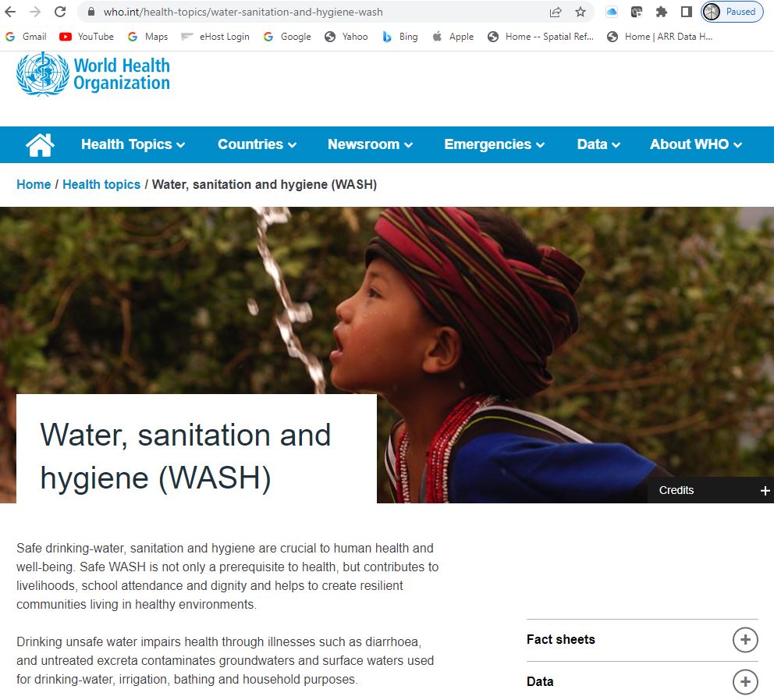Open the Emergencies dropdown menu
Image resolution: width=774 pixels, height=700 pixels.
[494, 144]
